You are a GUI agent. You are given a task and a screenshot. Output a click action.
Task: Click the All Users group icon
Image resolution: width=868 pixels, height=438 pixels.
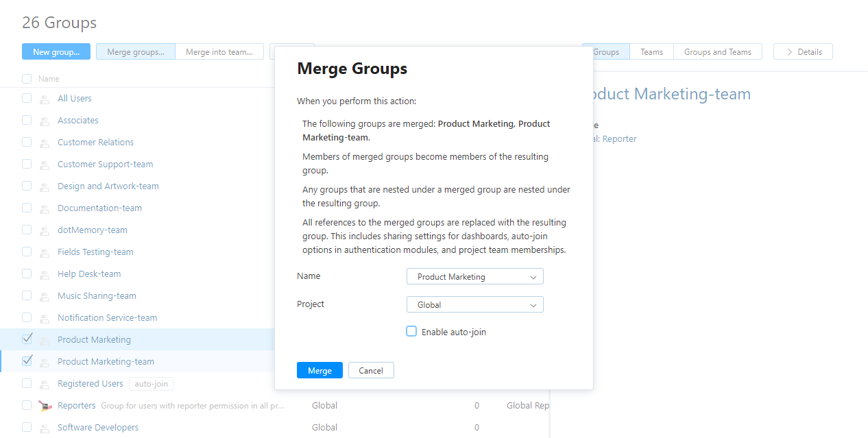coord(45,99)
